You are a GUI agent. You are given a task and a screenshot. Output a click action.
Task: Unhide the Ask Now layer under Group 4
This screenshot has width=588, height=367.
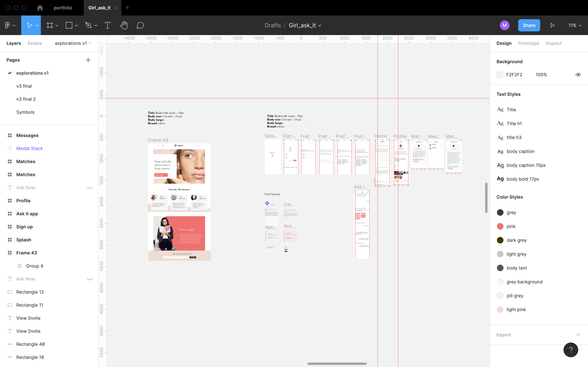(90, 279)
